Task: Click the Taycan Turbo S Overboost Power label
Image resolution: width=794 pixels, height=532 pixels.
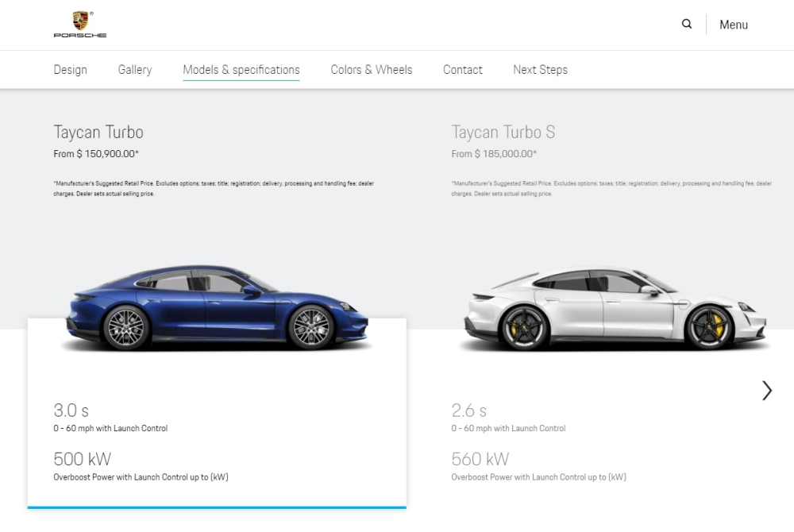Action: [539, 477]
